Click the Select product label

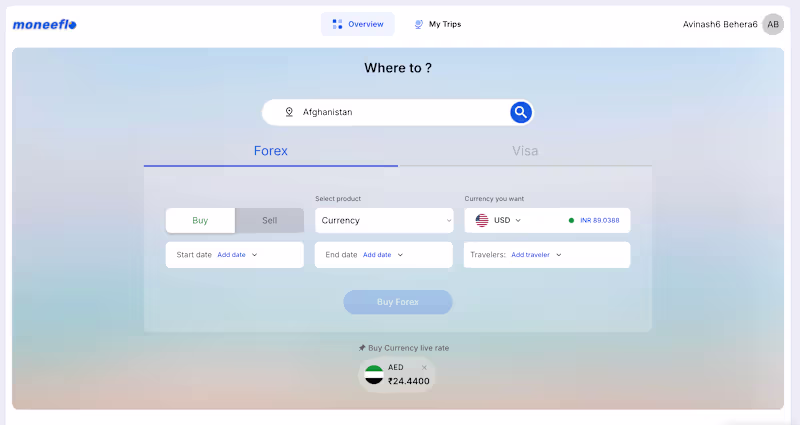point(338,198)
